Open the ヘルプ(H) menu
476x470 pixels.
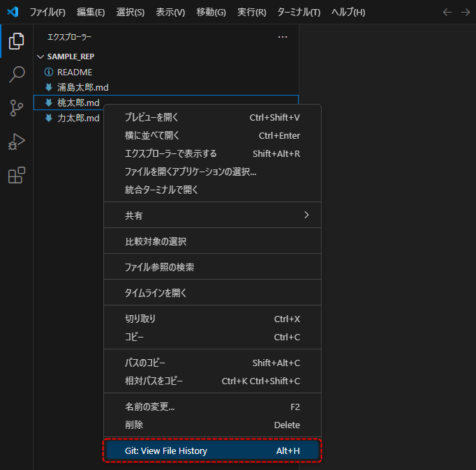(348, 13)
